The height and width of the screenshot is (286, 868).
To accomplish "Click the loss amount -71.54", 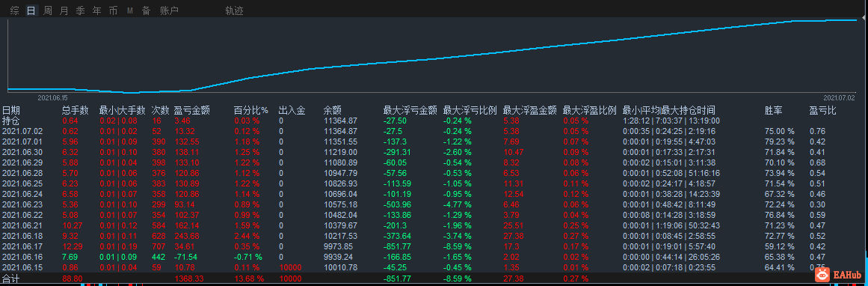I will pyautogui.click(x=187, y=257).
